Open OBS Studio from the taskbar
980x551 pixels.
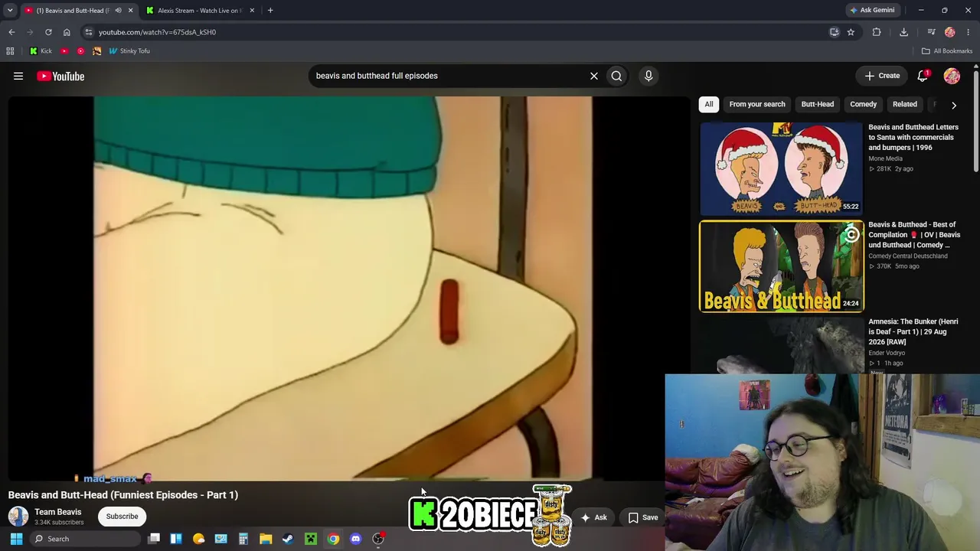pos(378,539)
